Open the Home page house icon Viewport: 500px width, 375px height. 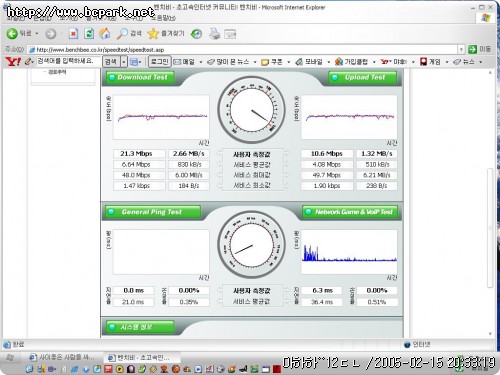click(x=105, y=33)
